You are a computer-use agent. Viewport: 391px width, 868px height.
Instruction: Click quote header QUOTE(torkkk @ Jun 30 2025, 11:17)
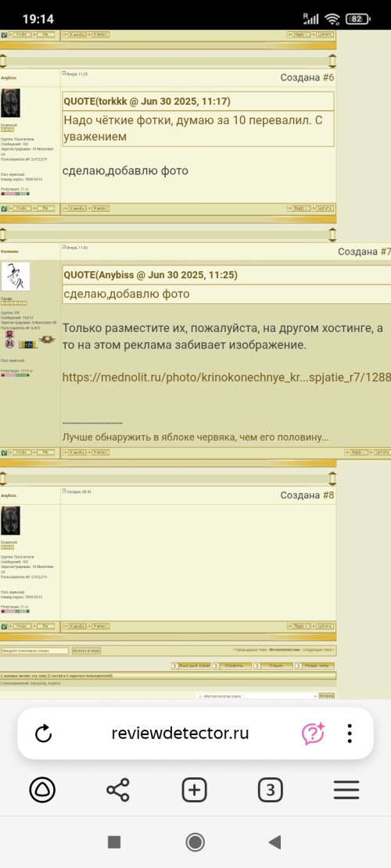click(x=147, y=102)
